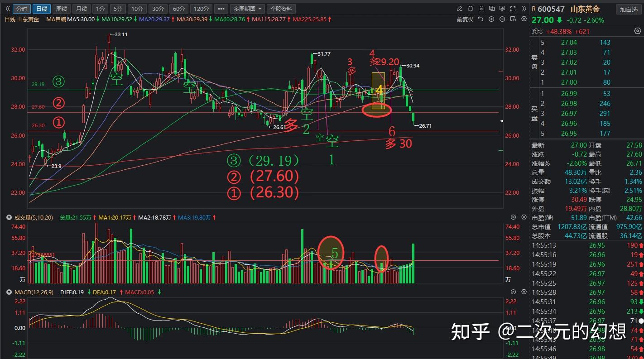Expand the MACD indicator dropdown arrow
This screenshot has height=359, width=644.
pos(9,292)
